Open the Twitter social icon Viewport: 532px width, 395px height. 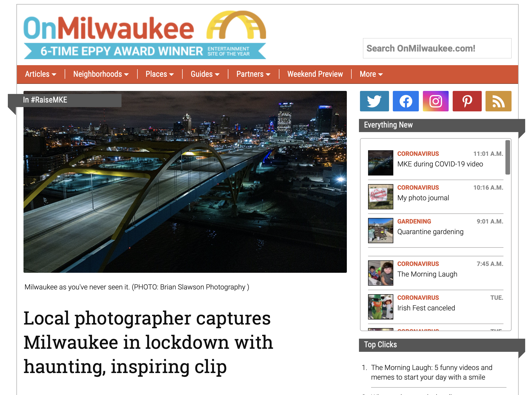pyautogui.click(x=374, y=101)
